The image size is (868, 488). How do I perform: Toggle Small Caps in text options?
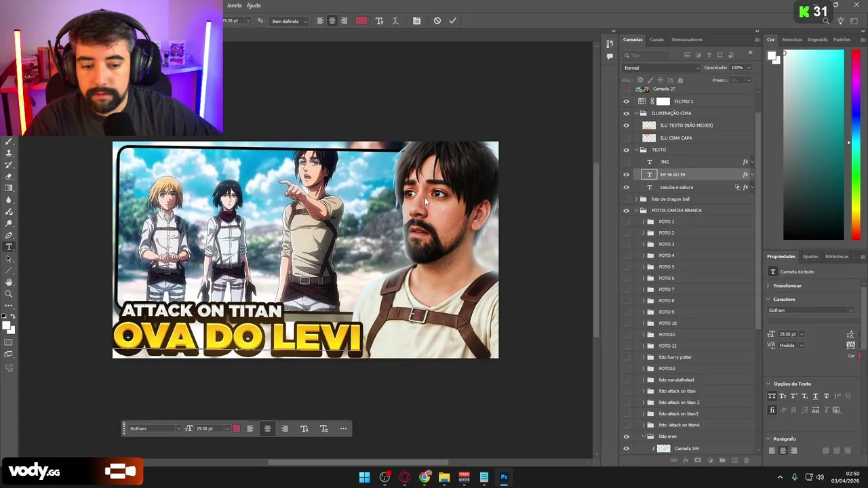tap(783, 396)
